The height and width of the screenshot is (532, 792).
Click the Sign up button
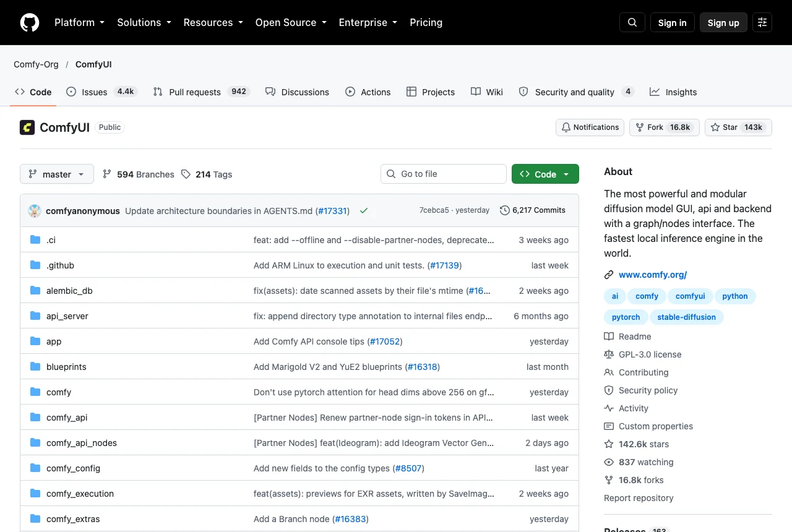[723, 22]
